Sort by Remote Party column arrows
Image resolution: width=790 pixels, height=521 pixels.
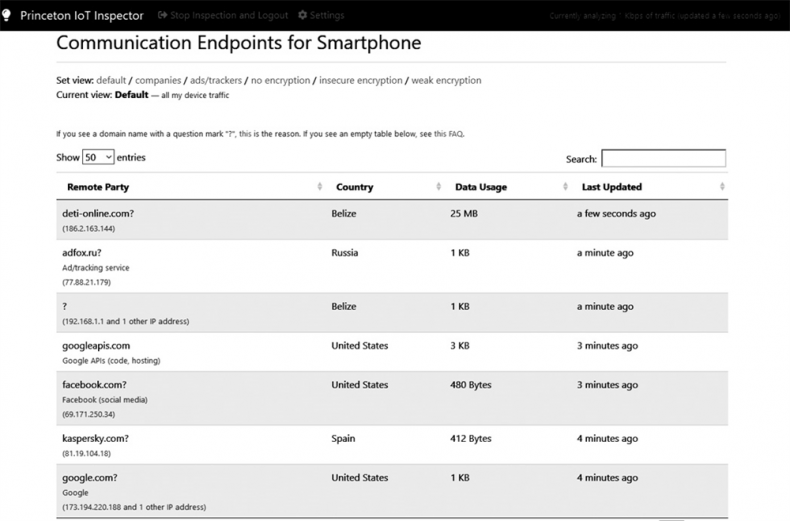[320, 187]
